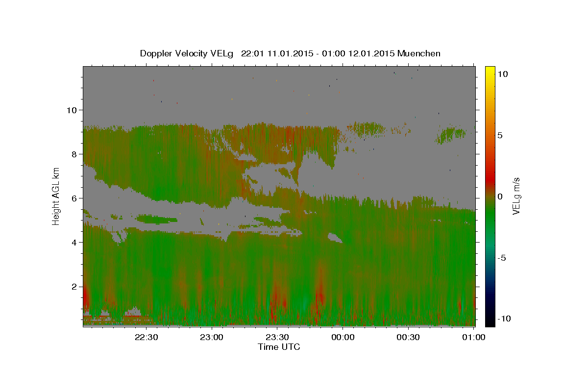The image size is (588, 392).
Task: Click the 23:30 time tick label
Action: tap(277, 337)
